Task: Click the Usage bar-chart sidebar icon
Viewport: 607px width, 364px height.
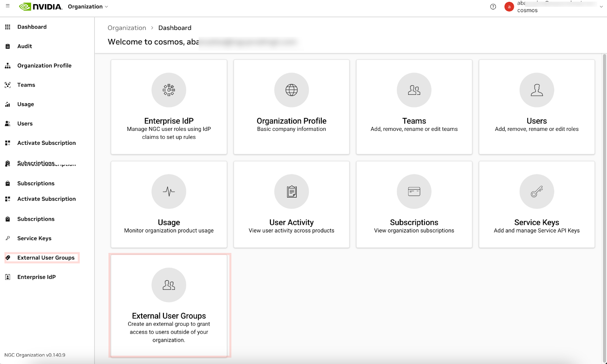Action: (8, 104)
